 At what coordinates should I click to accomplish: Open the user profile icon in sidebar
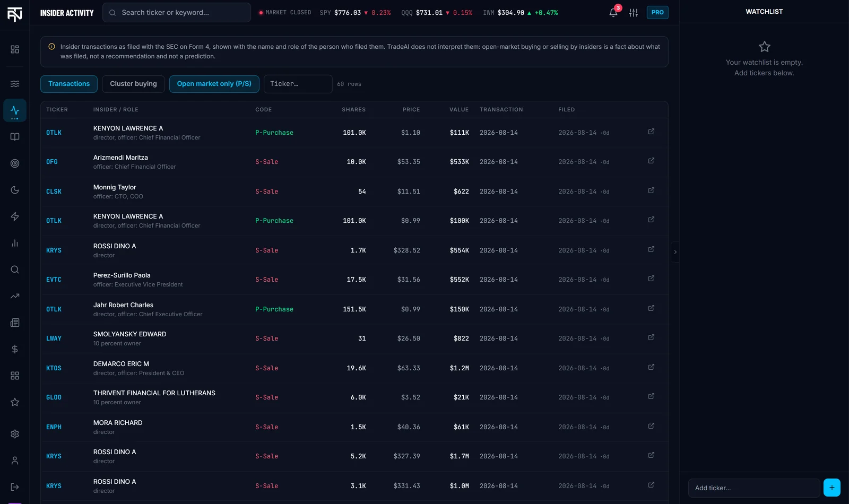click(15, 460)
